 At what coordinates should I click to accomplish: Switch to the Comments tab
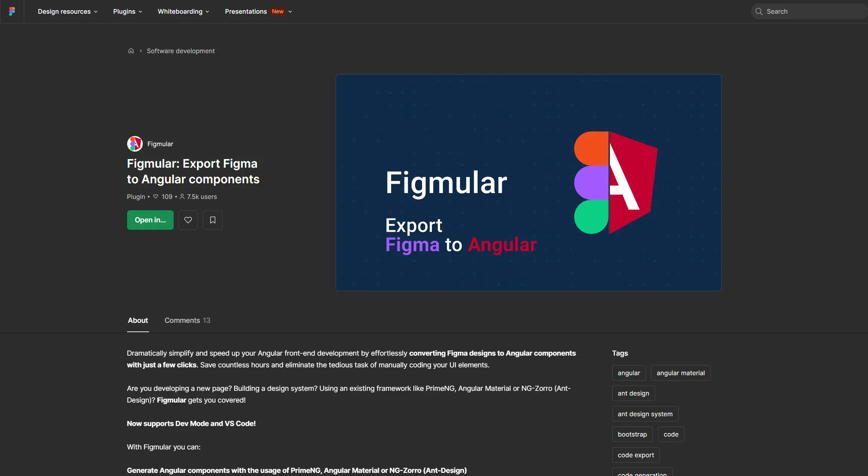187,320
